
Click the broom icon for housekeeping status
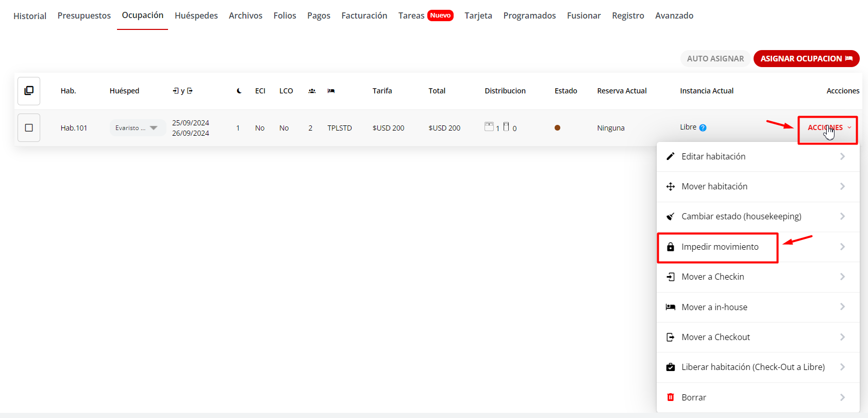(x=671, y=216)
